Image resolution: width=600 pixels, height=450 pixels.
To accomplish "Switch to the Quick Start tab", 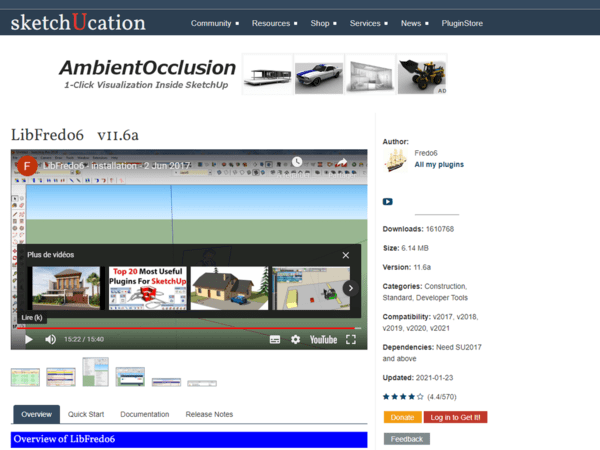I will (x=86, y=414).
